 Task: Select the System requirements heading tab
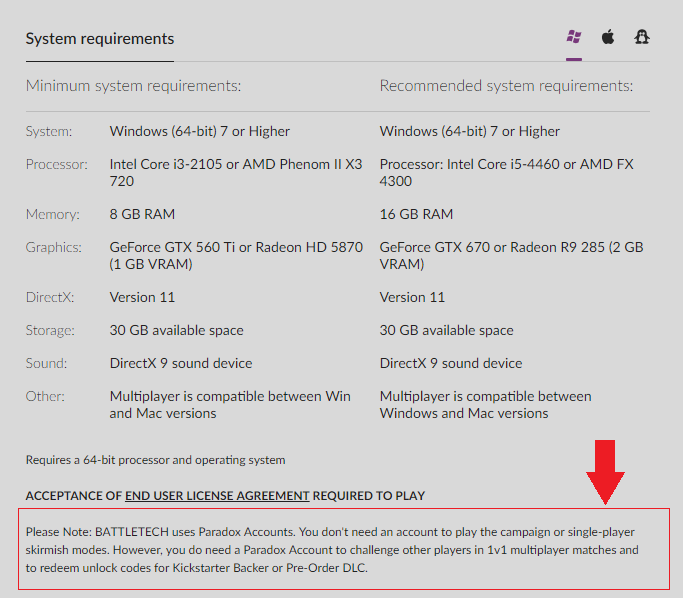point(100,39)
